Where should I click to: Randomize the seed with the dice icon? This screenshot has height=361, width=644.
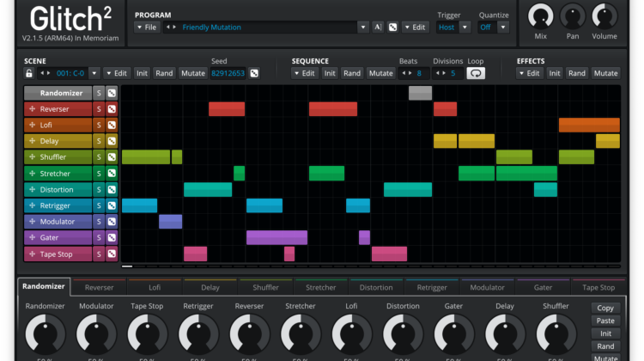254,73
